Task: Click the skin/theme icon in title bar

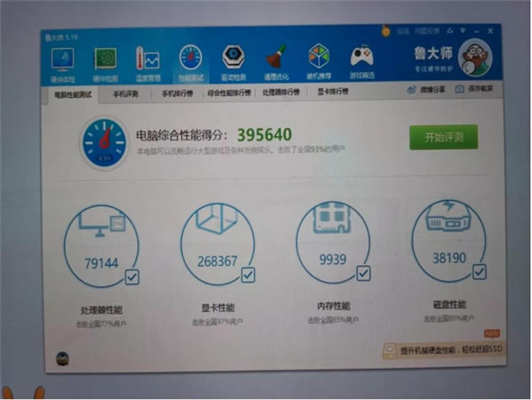Action: tap(450, 31)
